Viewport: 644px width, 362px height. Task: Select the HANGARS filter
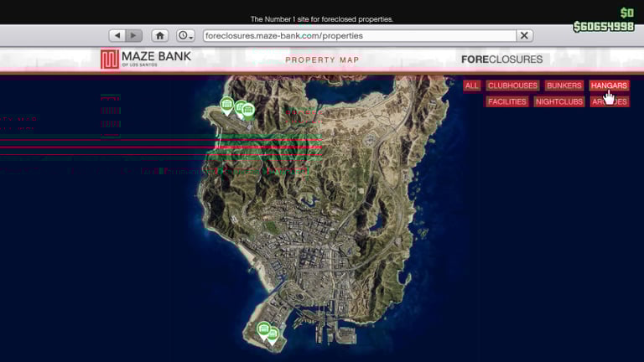[x=609, y=85]
